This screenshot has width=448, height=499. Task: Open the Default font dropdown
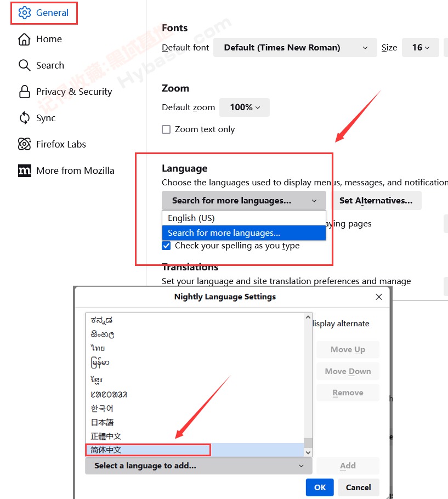coord(295,48)
